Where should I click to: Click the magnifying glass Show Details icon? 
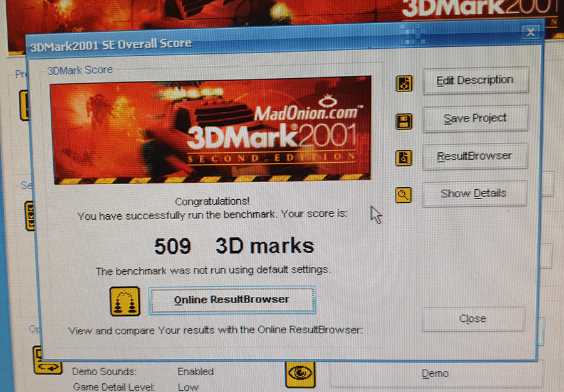[x=404, y=195]
